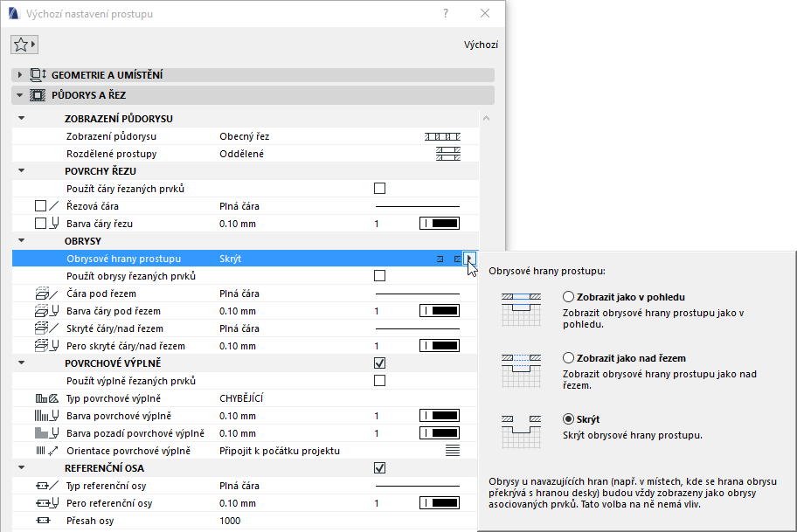Click the Pero referenční osy row icon
Image resolution: width=797 pixels, height=532 pixels.
47,503
